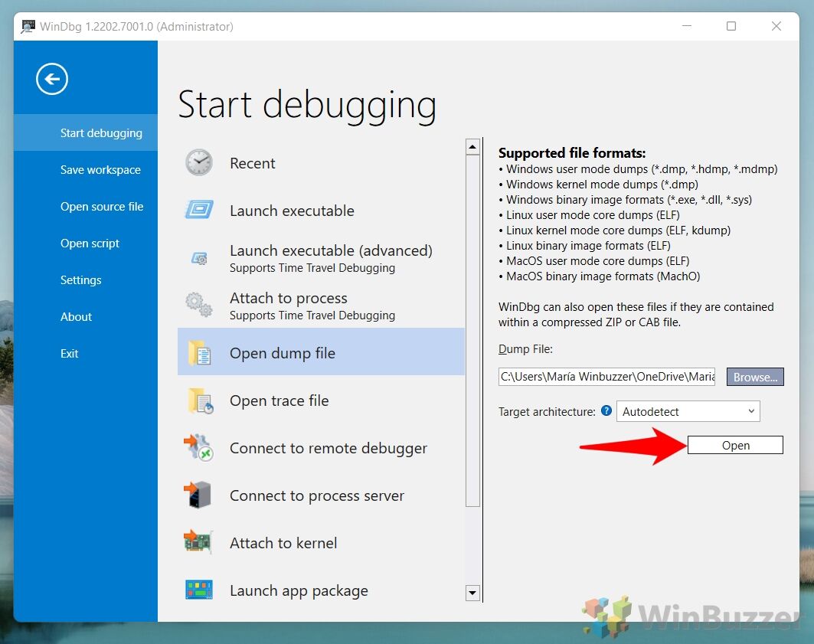Select the Recent list entry label
This screenshot has height=644, width=814.
[252, 163]
